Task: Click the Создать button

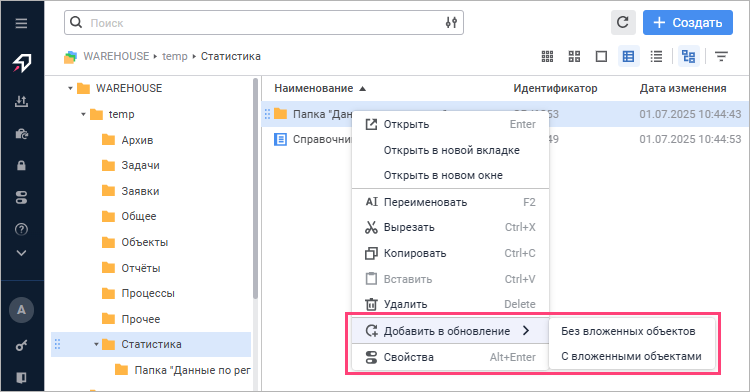Action: point(687,22)
